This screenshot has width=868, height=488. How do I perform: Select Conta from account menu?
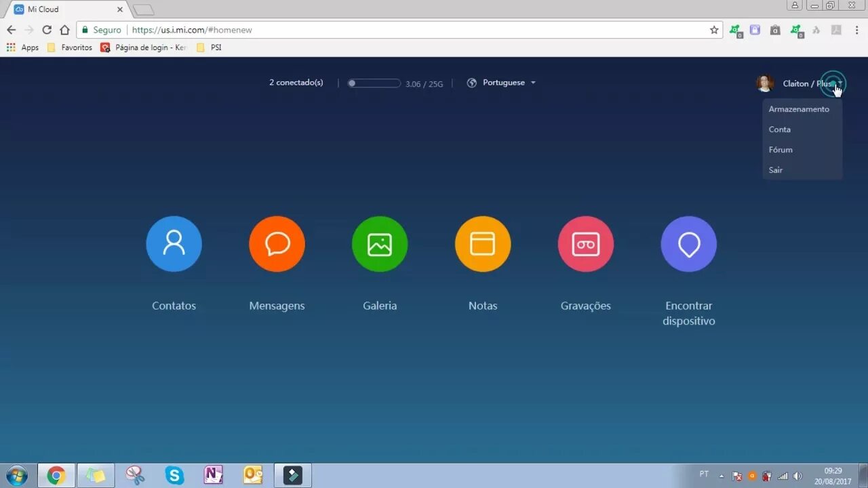(x=780, y=129)
